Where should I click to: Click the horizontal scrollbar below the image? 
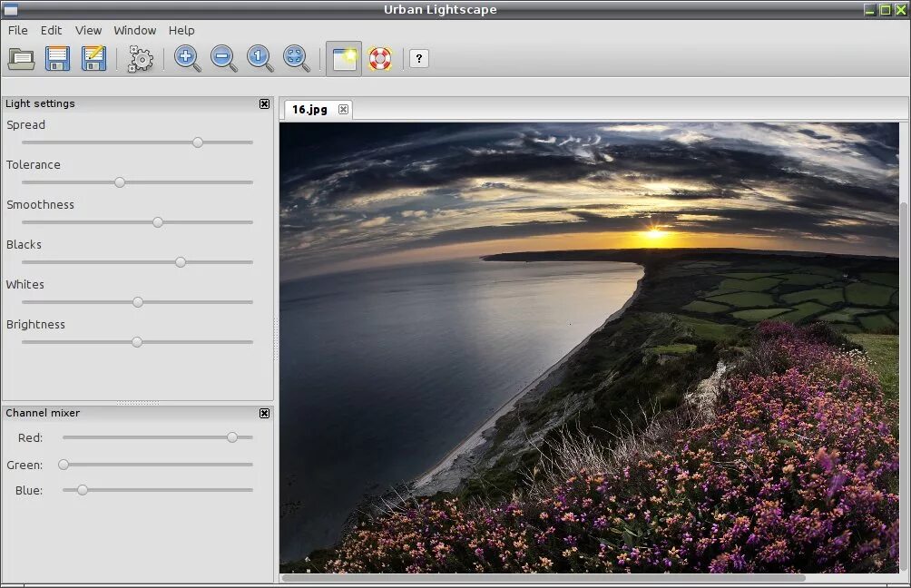590,575
